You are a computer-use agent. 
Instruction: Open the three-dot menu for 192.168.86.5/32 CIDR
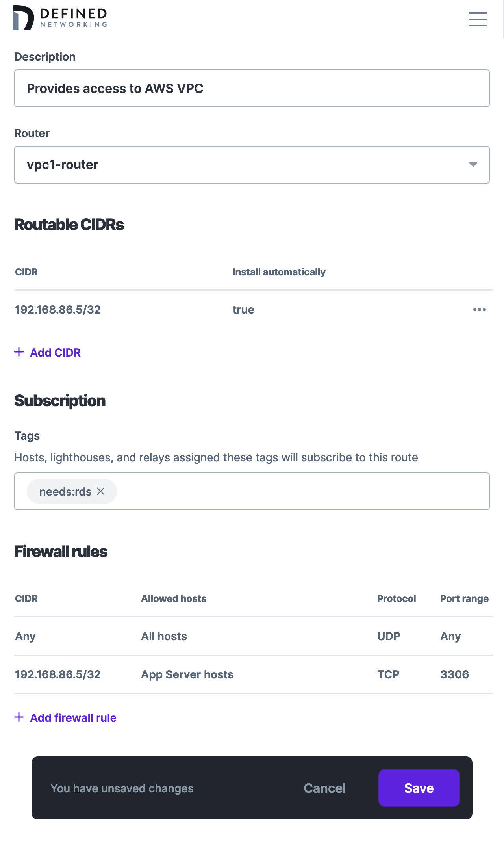pyautogui.click(x=479, y=310)
